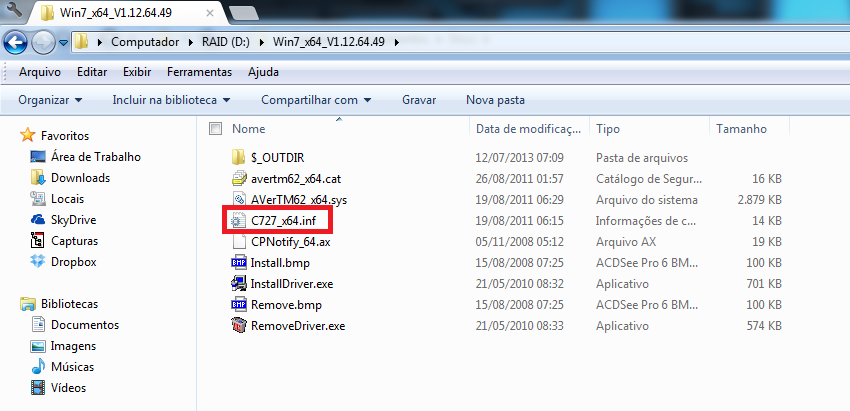The height and width of the screenshot is (411, 850).
Task: Click the Capturas icon in sidebar
Action: pyautogui.click(x=38, y=240)
